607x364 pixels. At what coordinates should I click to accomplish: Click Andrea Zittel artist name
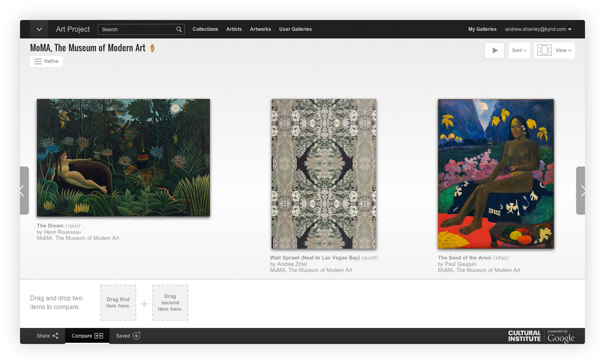(292, 264)
